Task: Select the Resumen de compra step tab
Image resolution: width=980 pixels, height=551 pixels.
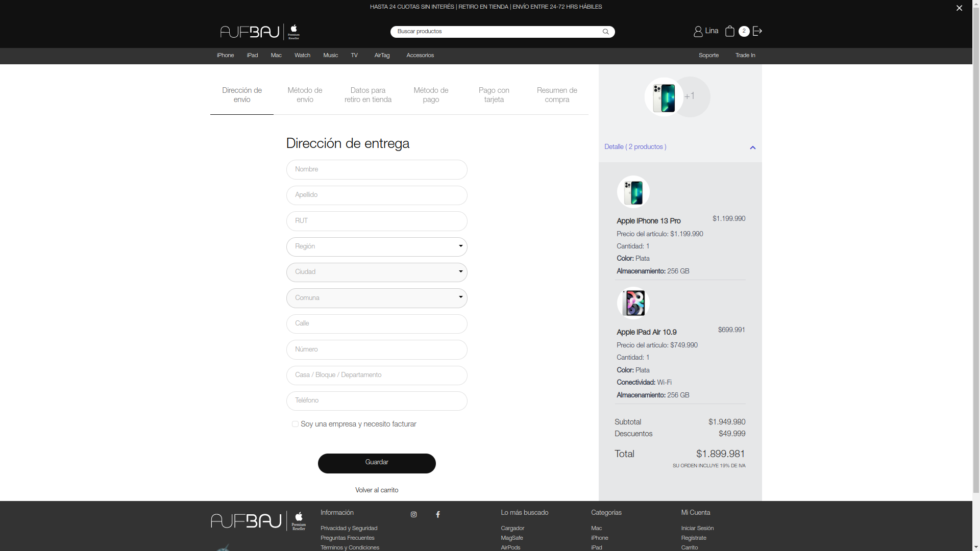Action: tap(557, 95)
